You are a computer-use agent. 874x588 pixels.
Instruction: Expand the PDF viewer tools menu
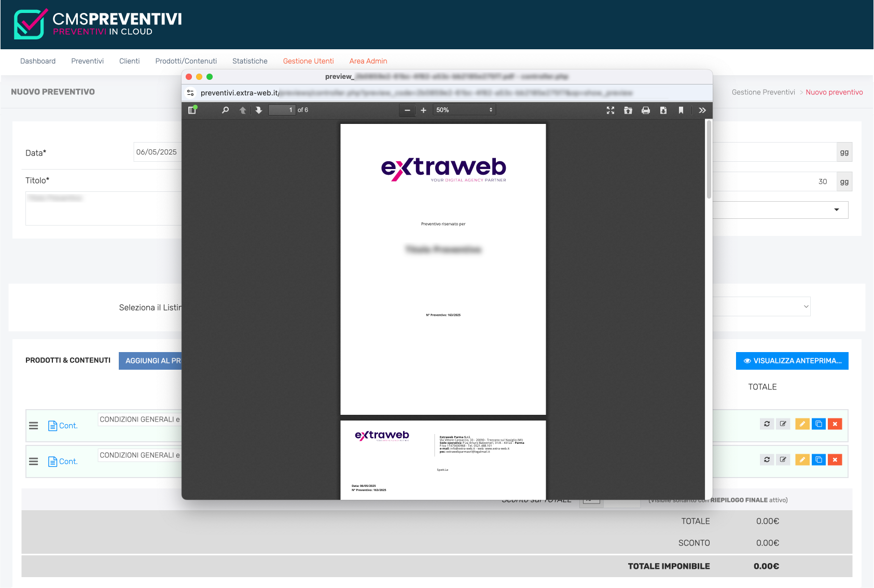[702, 110]
